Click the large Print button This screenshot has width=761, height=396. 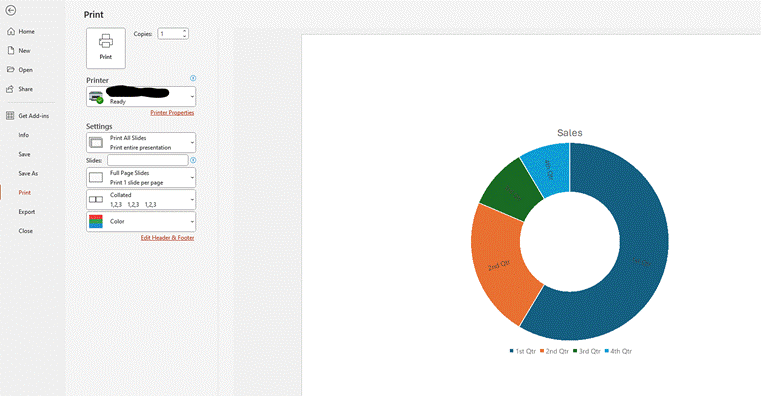click(106, 48)
